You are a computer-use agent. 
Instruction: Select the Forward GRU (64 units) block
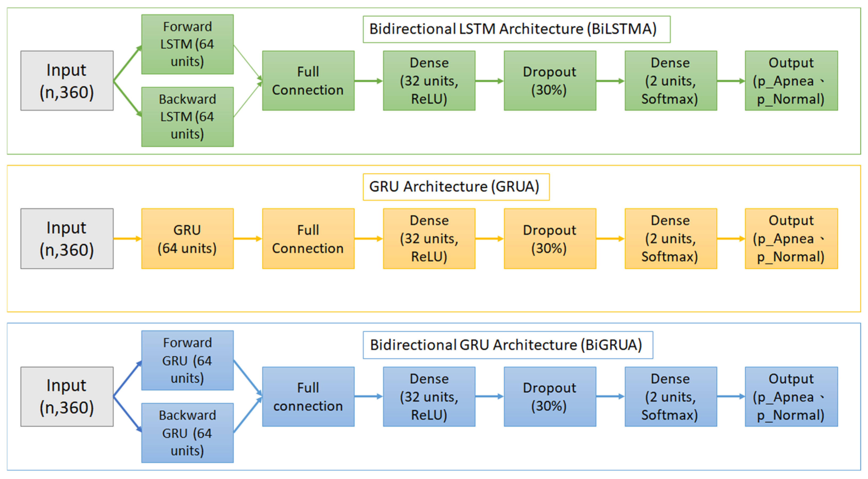[x=187, y=360]
